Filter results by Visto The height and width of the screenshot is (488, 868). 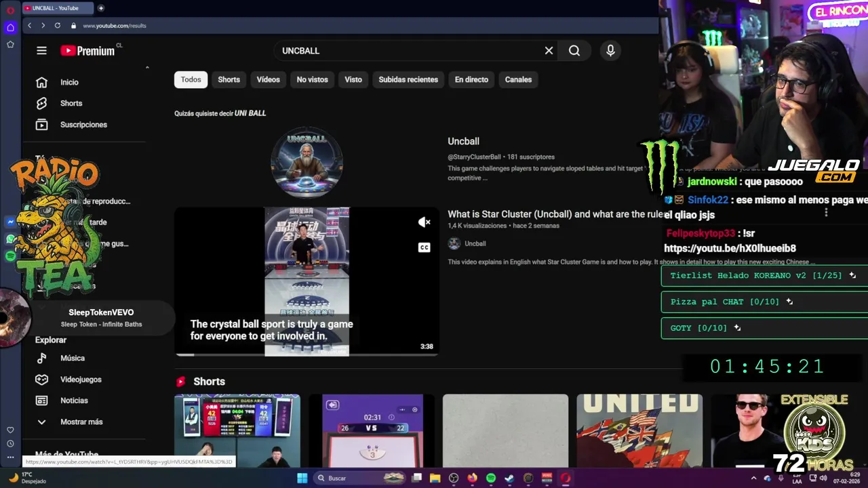coord(353,79)
